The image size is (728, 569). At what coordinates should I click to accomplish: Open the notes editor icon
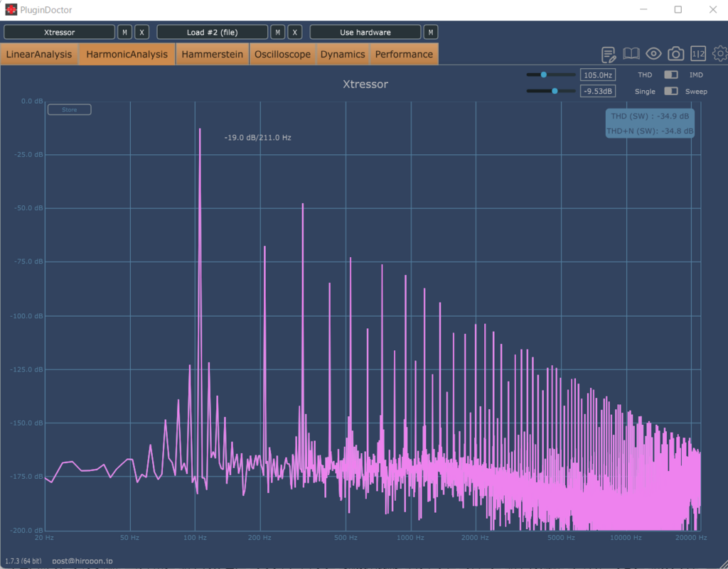pos(609,54)
